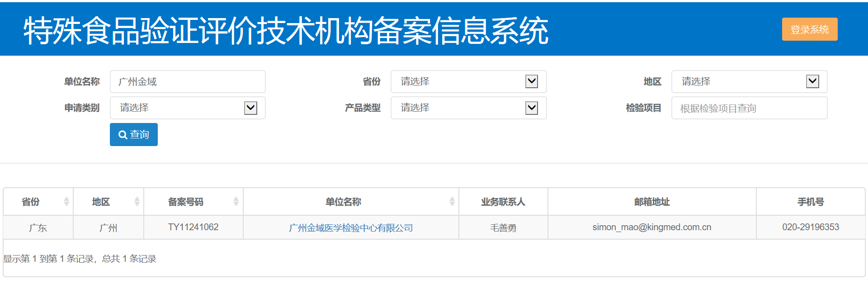Sort table by 省份 column arrows
The image size is (868, 284).
(66, 202)
